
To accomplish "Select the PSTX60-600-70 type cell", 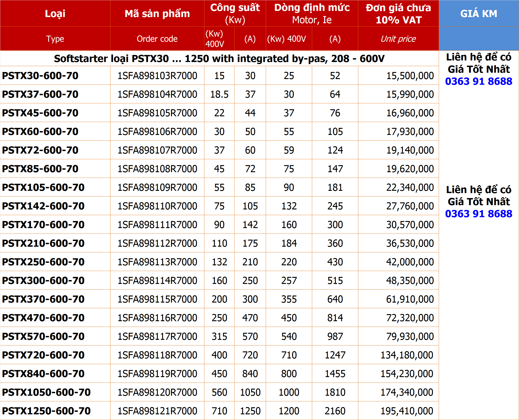I will tap(55, 131).
